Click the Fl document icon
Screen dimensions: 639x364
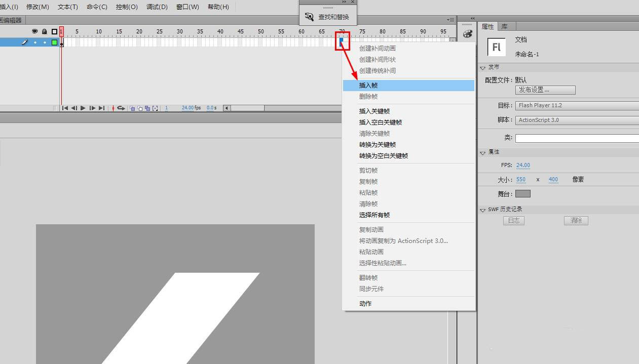click(x=496, y=47)
